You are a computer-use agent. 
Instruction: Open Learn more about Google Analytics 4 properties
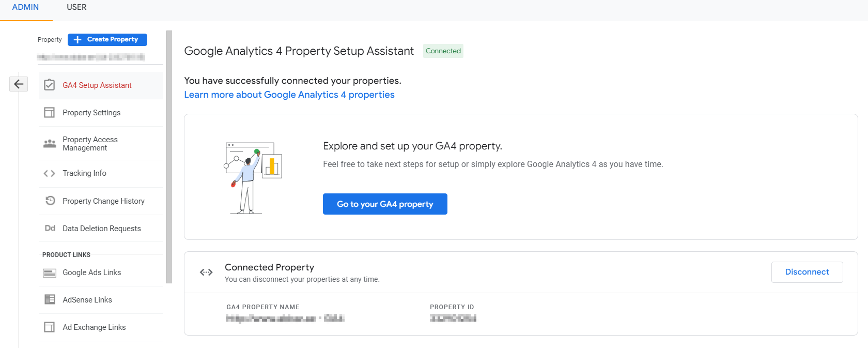[x=289, y=95]
